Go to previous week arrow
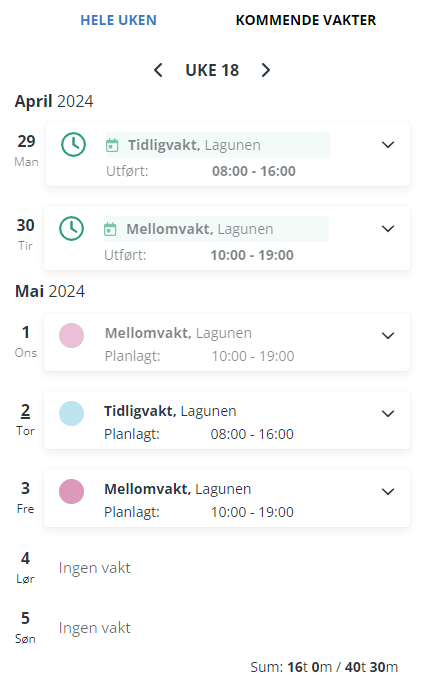This screenshot has width=422, height=690. (x=158, y=70)
